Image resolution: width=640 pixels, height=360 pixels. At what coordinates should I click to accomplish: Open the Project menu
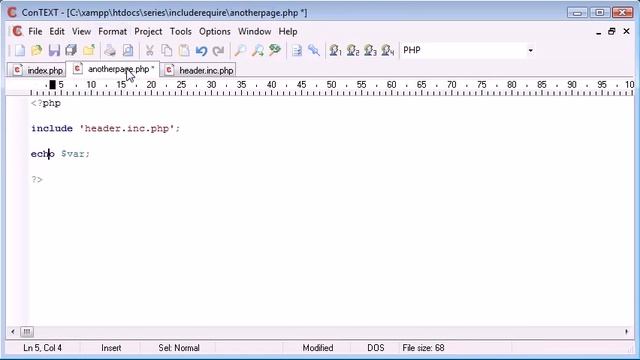click(x=148, y=31)
